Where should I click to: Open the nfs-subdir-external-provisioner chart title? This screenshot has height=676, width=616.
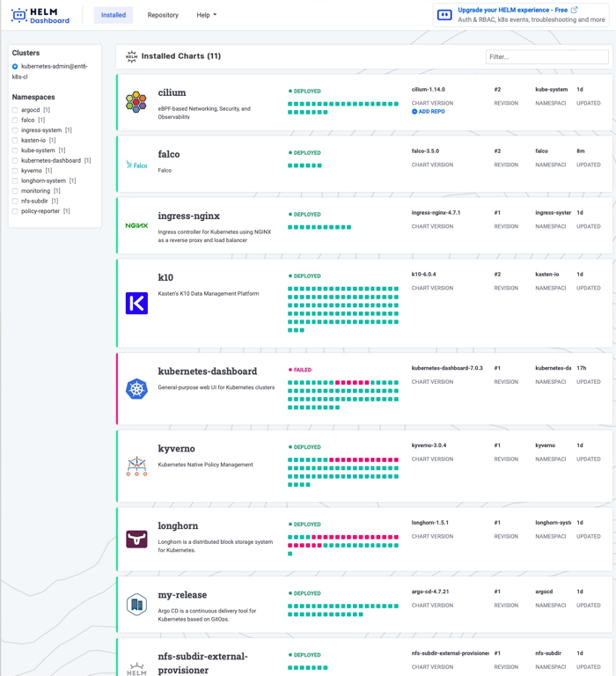pos(202,663)
